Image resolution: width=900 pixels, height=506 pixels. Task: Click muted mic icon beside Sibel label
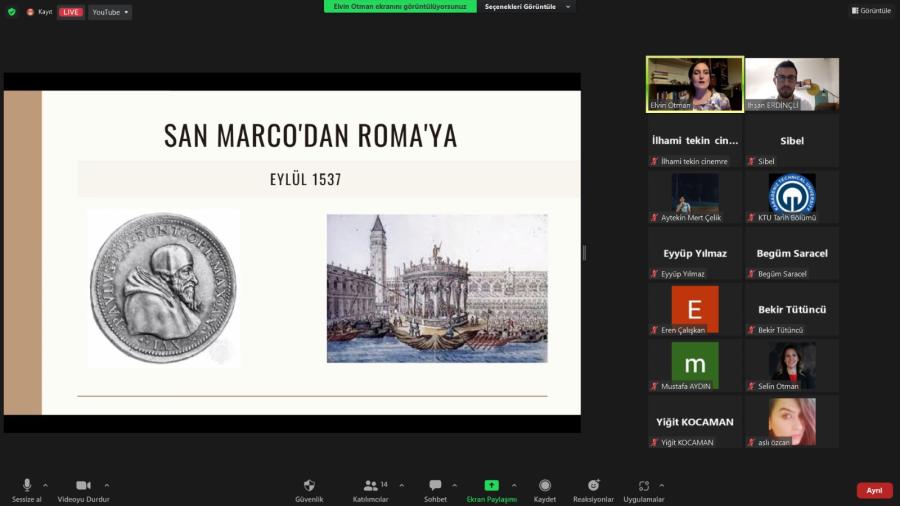(x=751, y=161)
